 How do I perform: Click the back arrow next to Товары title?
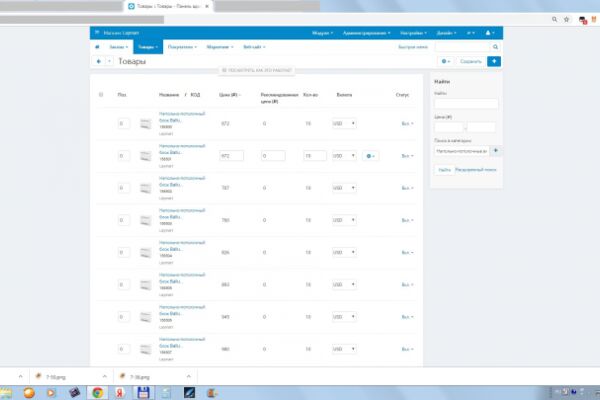[x=98, y=61]
